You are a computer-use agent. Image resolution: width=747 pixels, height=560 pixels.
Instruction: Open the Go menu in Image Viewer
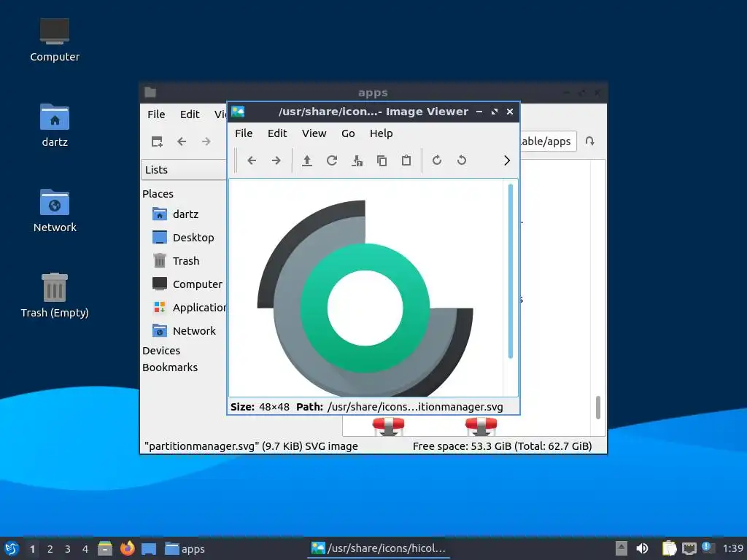tap(348, 133)
